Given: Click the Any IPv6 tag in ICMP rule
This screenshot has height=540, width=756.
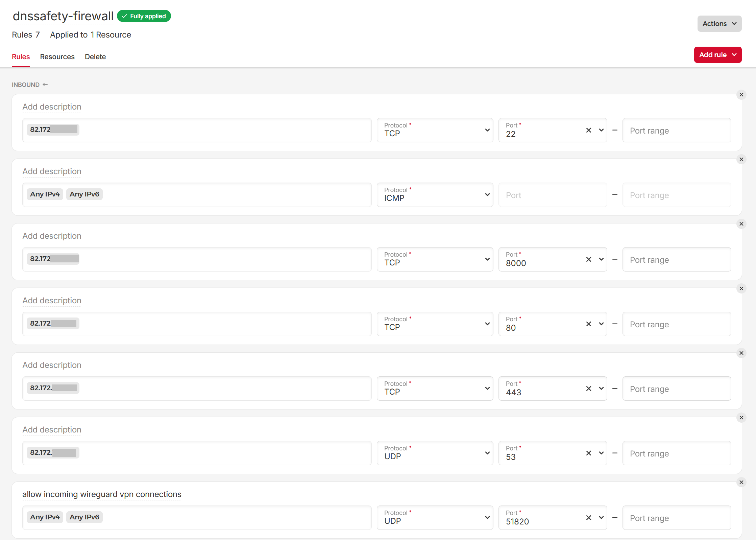Looking at the screenshot, I should tap(84, 194).
